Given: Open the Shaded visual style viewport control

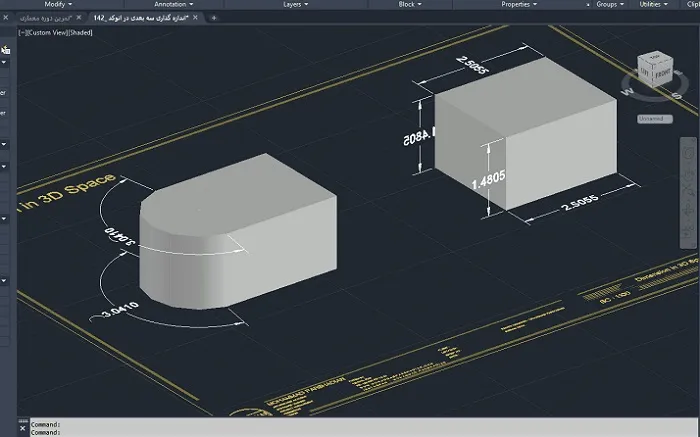Looking at the screenshot, I should click(x=81, y=33).
